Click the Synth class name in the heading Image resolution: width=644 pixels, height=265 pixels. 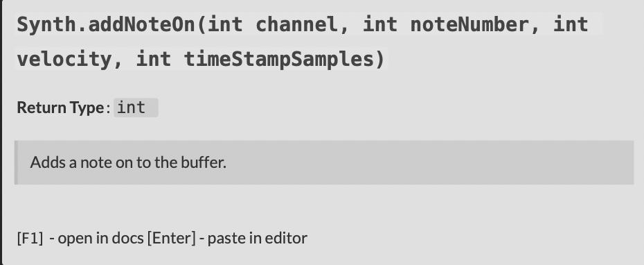pos(46,25)
